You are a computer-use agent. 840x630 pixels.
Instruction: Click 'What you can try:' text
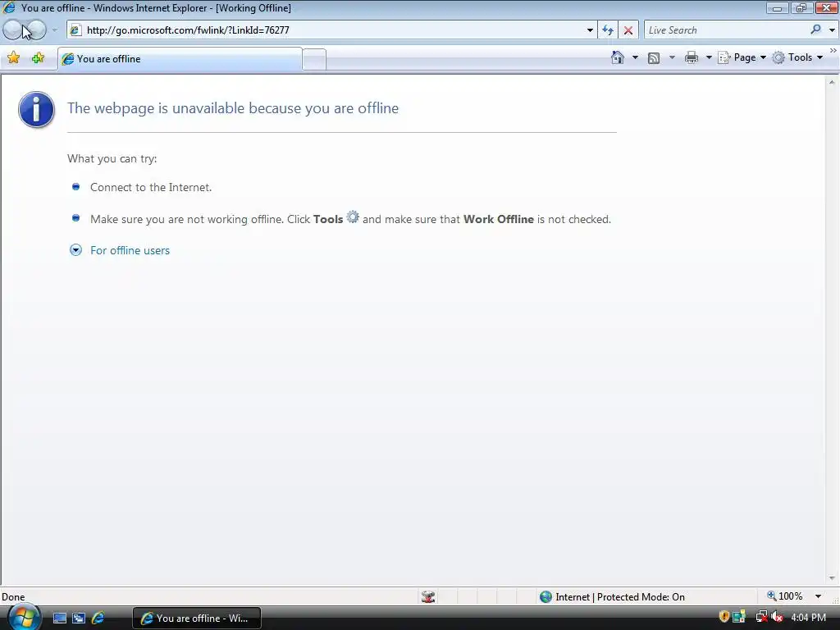(x=112, y=158)
